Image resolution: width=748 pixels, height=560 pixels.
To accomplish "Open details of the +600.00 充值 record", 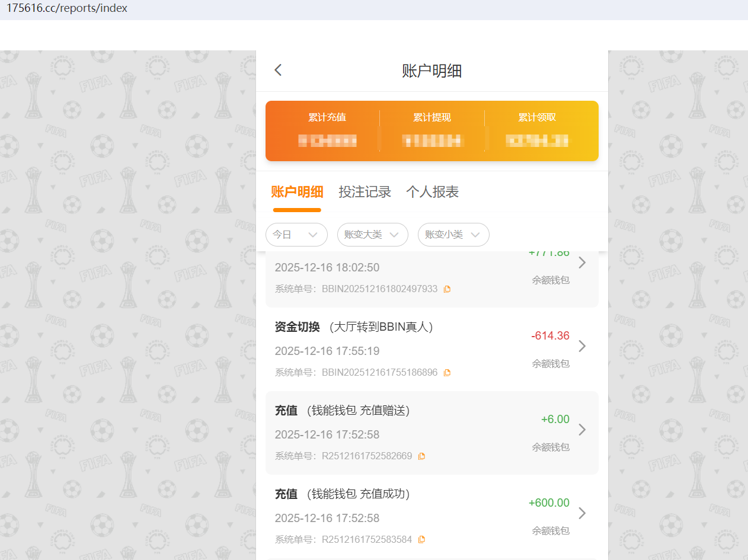I will (581, 513).
